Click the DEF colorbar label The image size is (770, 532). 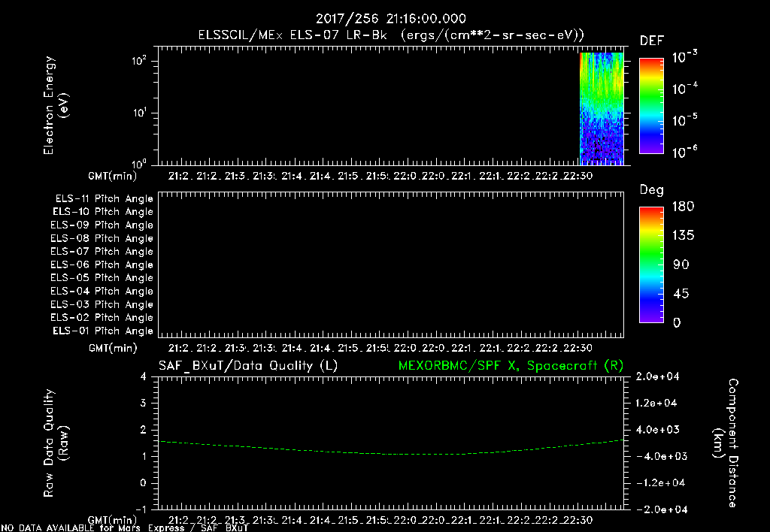651,41
